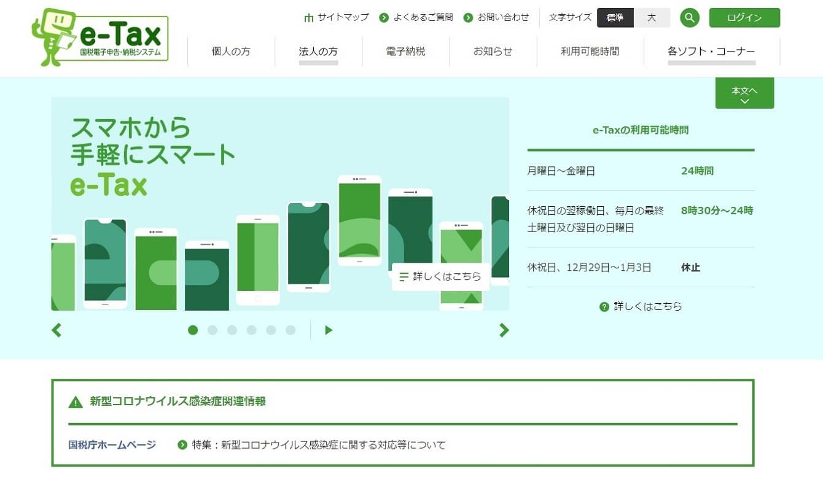The height and width of the screenshot is (504, 823).
Task: Click the arrow icon beside 特集 link
Action: pos(182,445)
